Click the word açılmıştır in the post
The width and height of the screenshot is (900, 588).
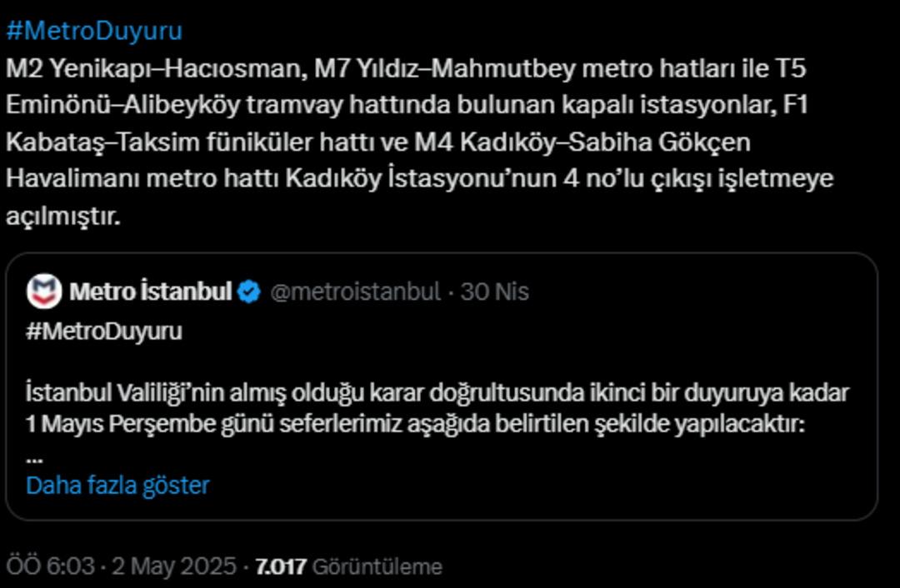coord(63,217)
